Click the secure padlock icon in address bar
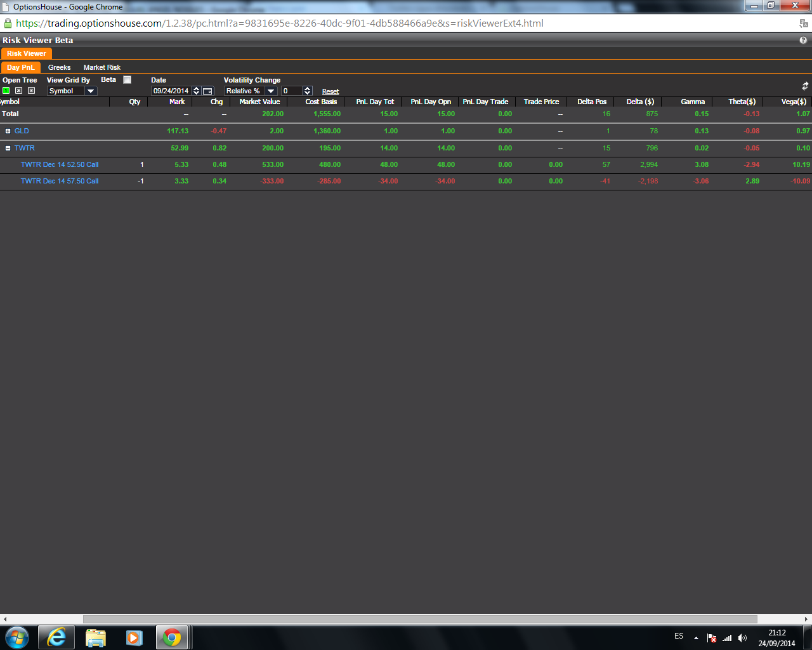Viewport: 812px width, 650px height. tap(8, 23)
